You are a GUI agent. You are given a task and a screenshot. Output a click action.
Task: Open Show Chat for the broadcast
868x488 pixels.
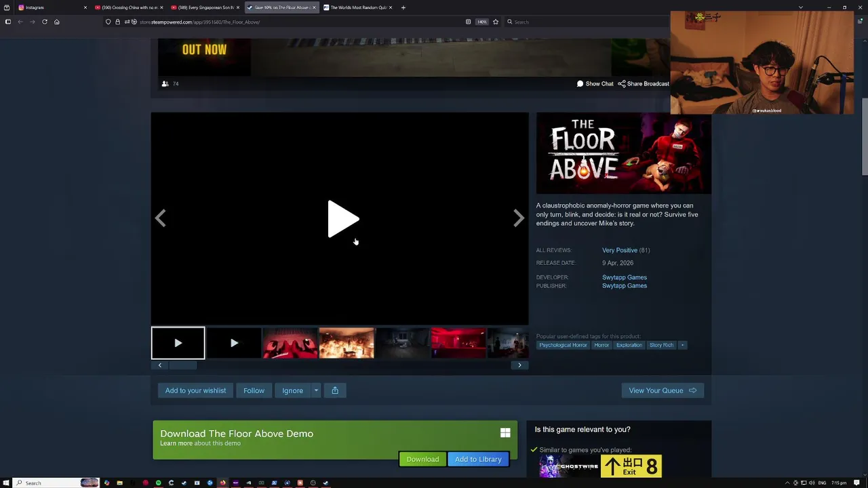[595, 84]
